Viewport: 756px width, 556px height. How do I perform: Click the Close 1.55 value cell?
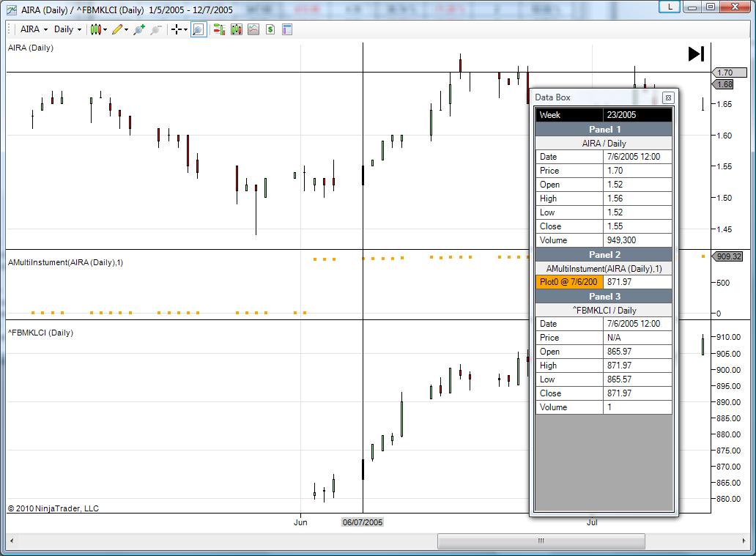pyautogui.click(x=637, y=226)
